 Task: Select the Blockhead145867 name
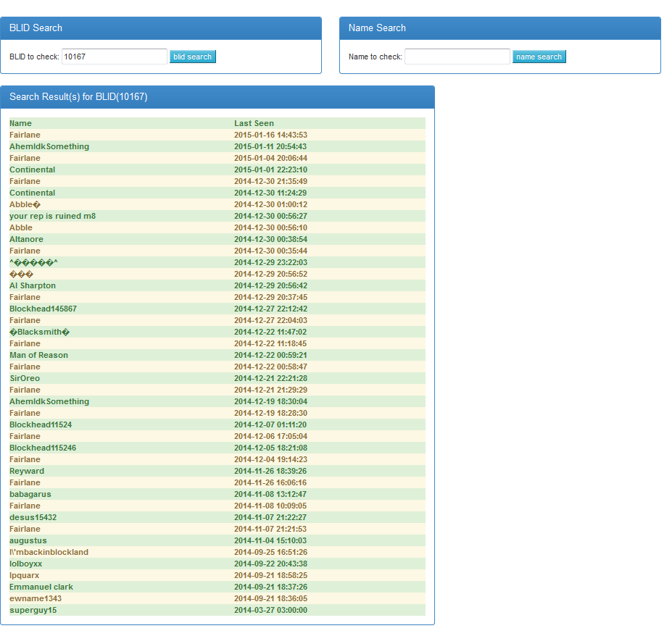43,309
